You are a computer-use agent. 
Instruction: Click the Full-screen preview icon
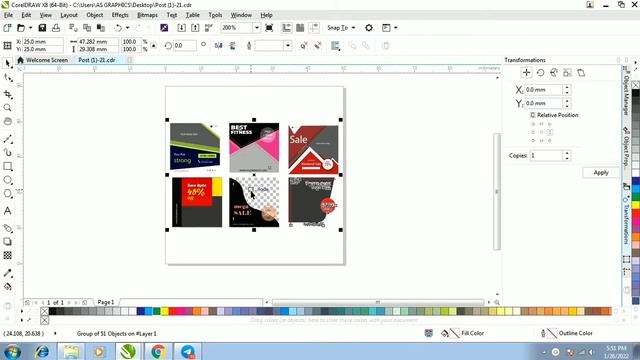[269, 28]
